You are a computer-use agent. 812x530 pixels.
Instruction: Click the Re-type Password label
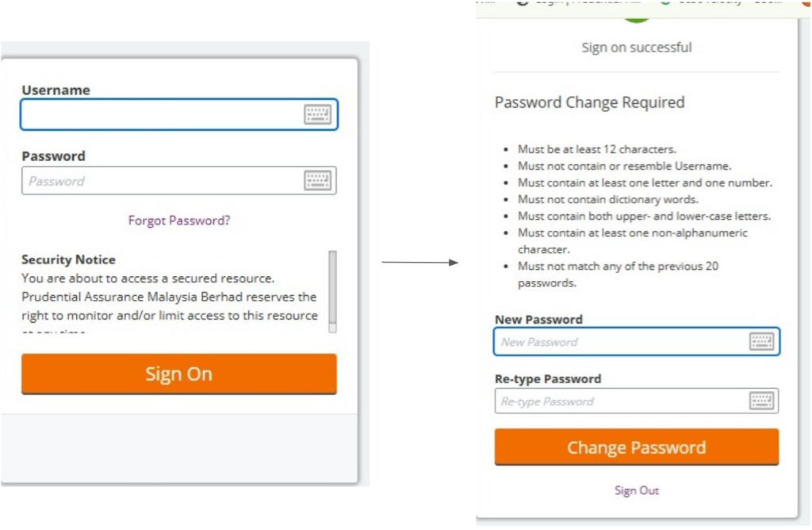click(x=548, y=379)
